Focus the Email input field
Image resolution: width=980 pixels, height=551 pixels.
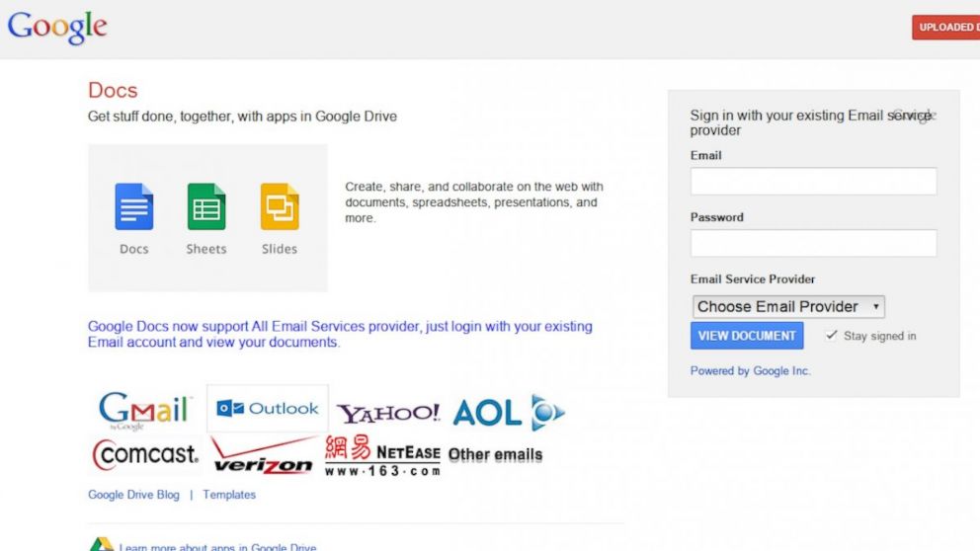tap(813, 181)
